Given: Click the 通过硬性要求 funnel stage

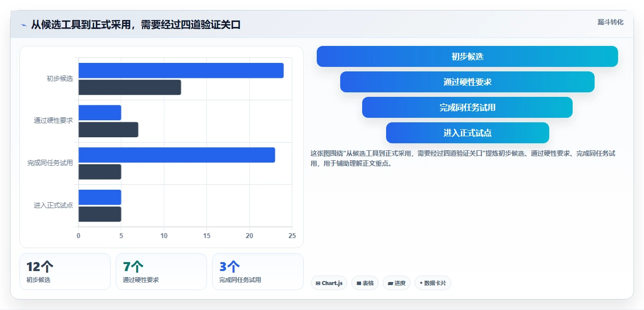Looking at the screenshot, I should click(x=467, y=82).
